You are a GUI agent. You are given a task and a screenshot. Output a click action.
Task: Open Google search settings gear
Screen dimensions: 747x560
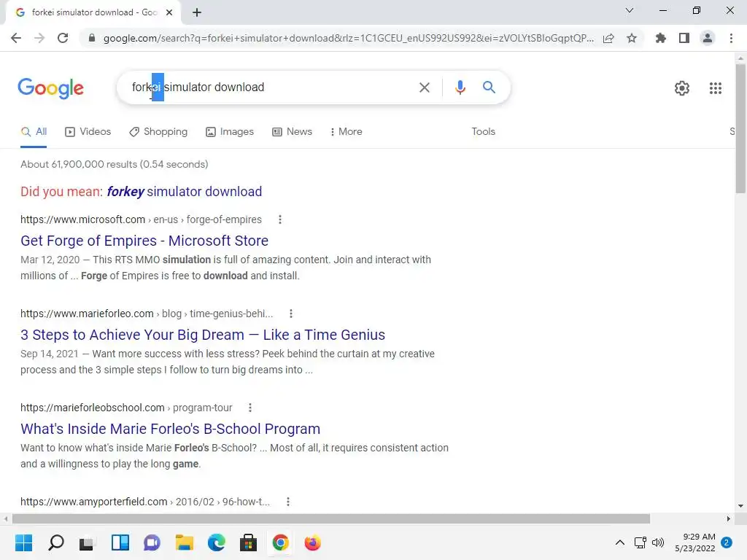point(682,88)
